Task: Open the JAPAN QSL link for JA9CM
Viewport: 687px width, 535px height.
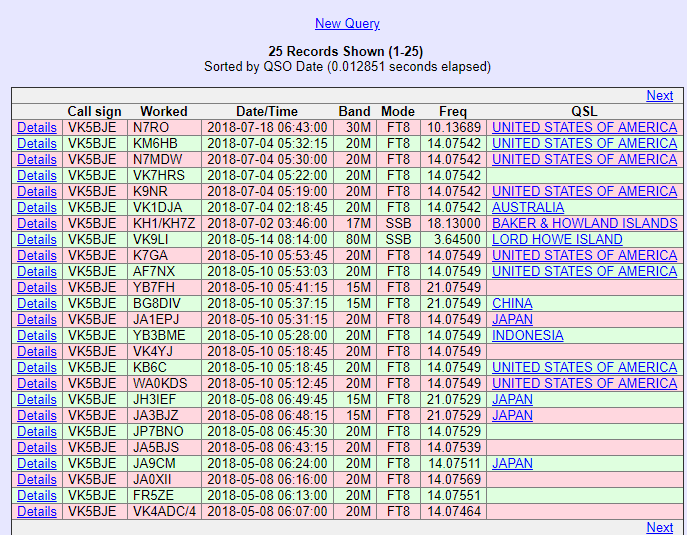Action: pyautogui.click(x=512, y=463)
